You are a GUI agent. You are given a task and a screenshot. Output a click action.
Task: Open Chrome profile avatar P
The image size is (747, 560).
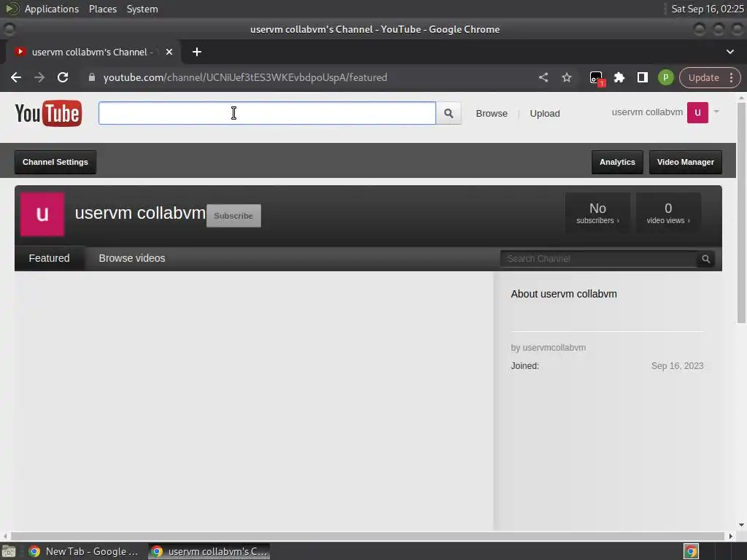(665, 77)
